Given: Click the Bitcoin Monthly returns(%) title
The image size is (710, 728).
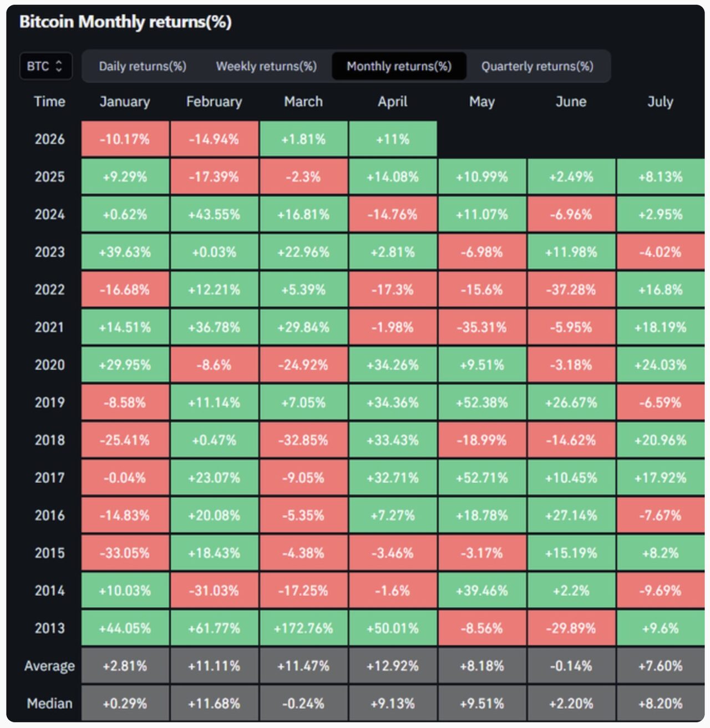Looking at the screenshot, I should (x=125, y=22).
